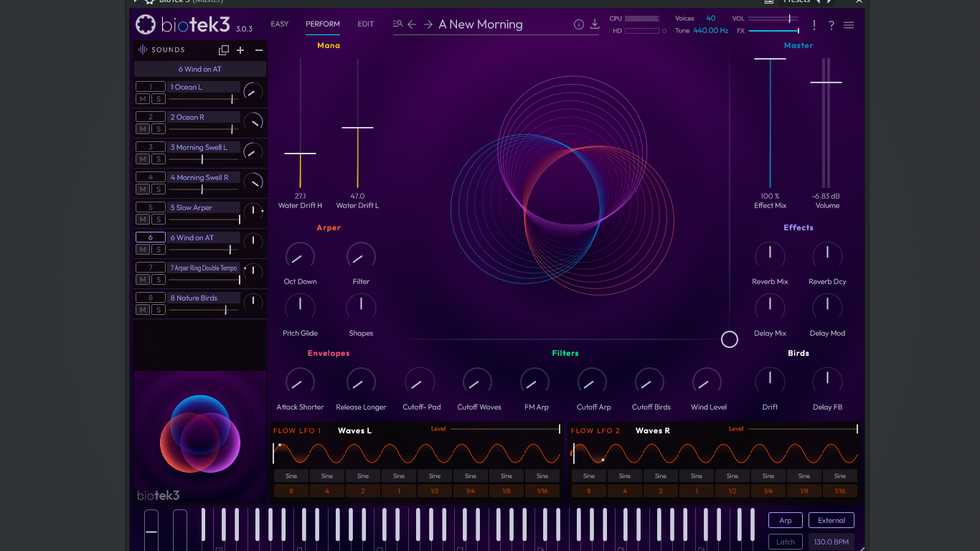Click the pitch bend wheel strip
This screenshot has height=551, width=980.
(151, 531)
